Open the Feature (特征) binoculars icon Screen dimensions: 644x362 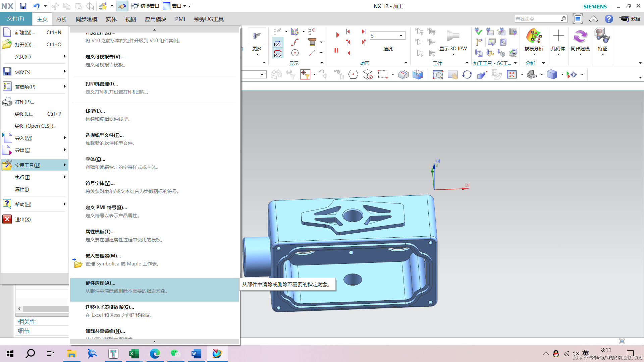(602, 36)
